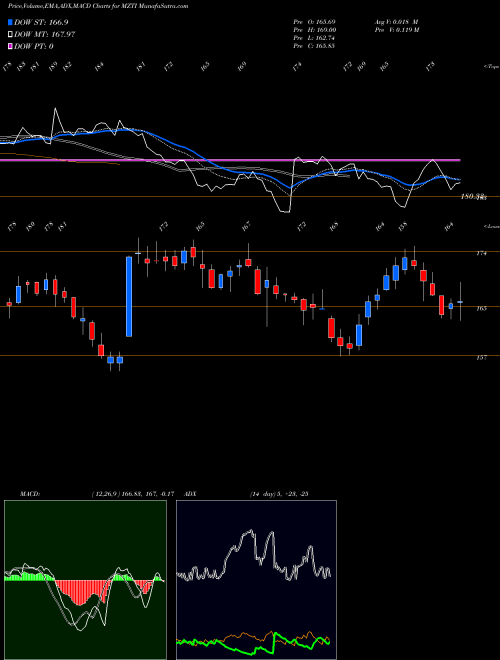The image size is (500, 660).
Task: Open the dark blue ADX chart panel
Action: [x=256, y=580]
